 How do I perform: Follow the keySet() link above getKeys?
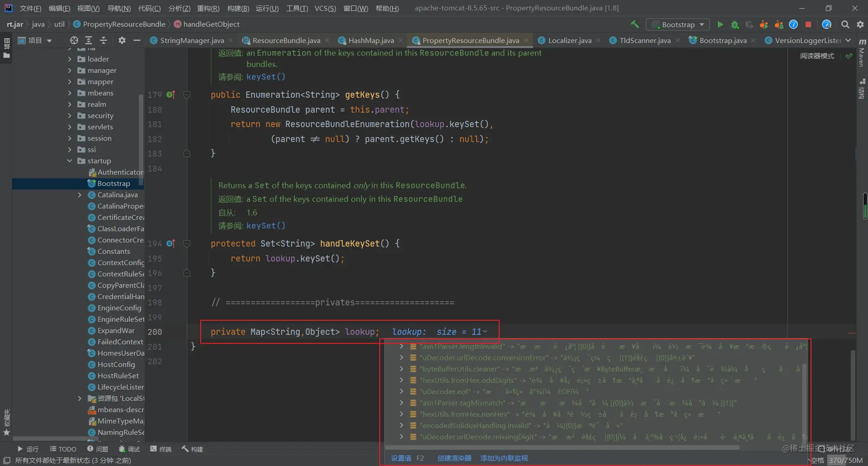[266, 77]
